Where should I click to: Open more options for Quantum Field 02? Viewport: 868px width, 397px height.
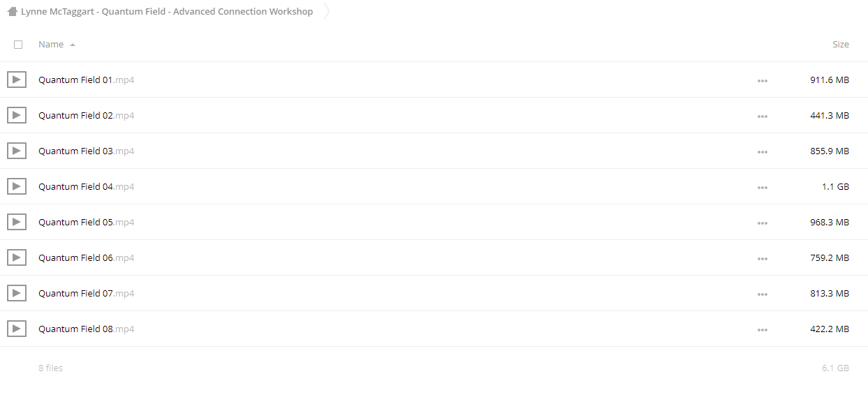point(762,117)
